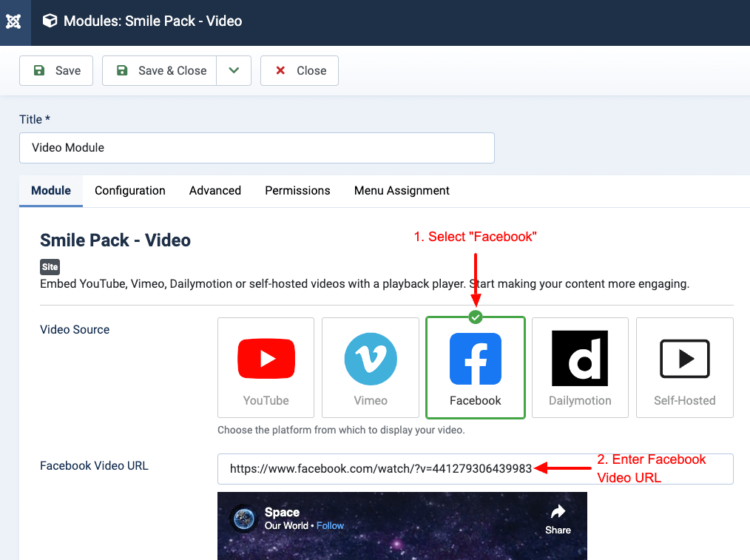Click the Site badge

[50, 267]
